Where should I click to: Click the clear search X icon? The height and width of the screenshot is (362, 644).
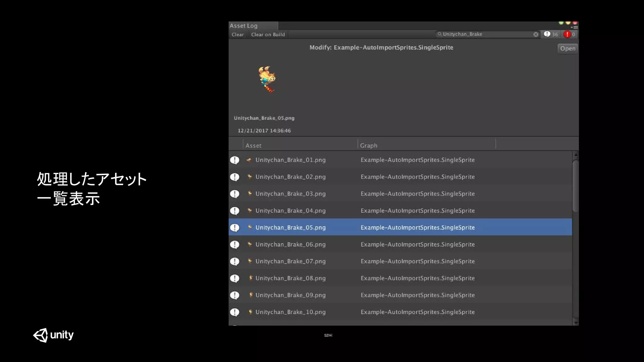(536, 35)
